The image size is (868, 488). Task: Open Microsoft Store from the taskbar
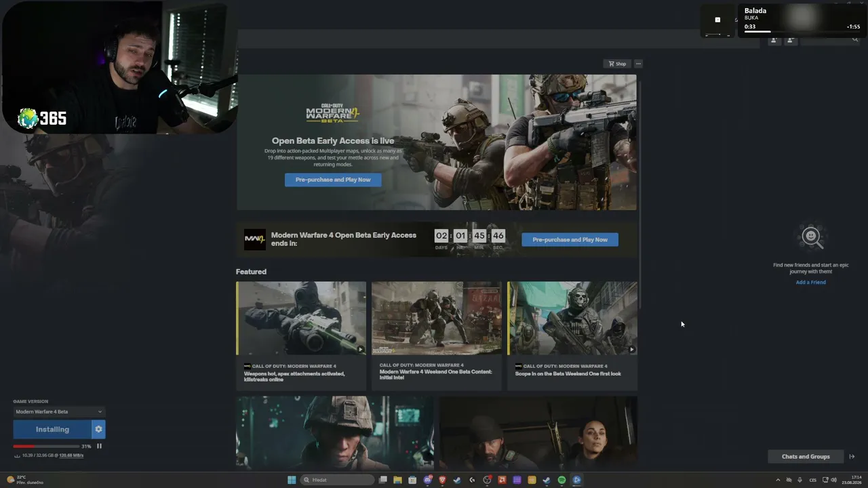[x=412, y=480]
